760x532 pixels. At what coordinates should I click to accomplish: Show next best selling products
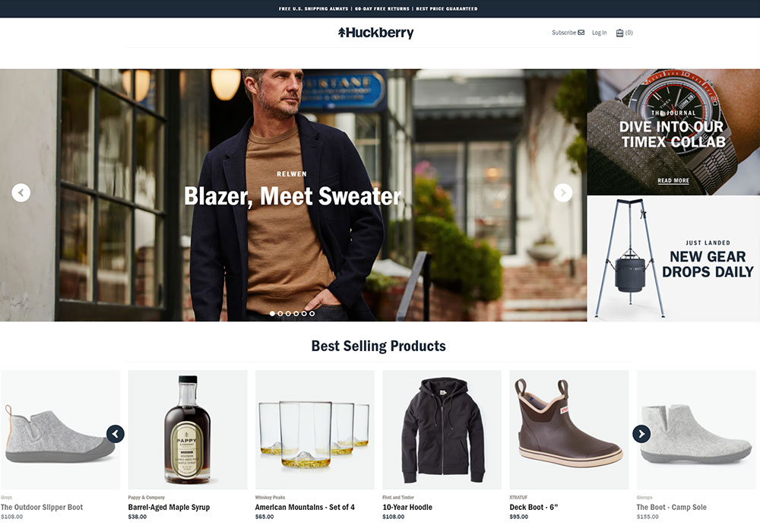pos(641,434)
